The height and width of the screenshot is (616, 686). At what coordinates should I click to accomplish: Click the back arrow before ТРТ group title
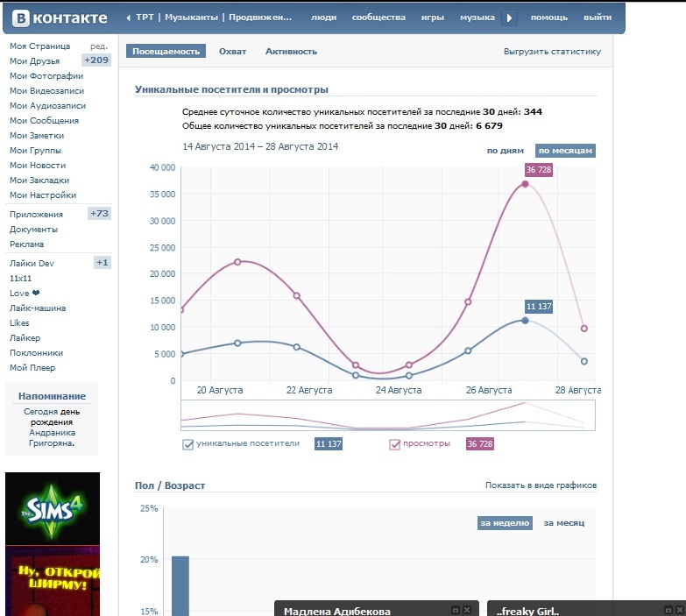128,18
